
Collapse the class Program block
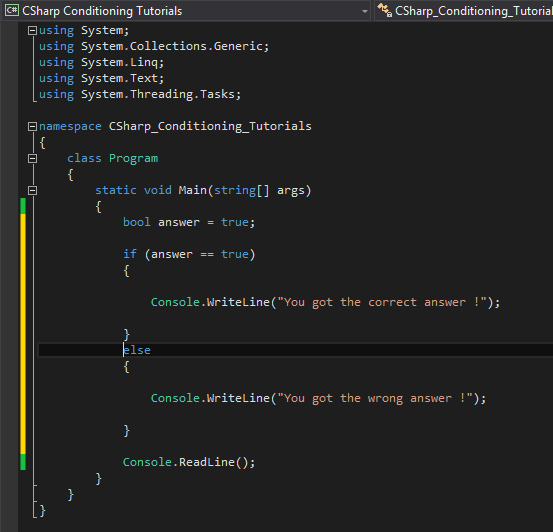32,158
